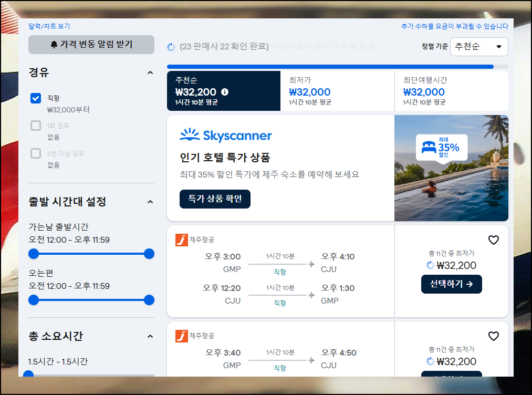The image size is (532, 395).
Task: Click the search progress bar
Action: pos(337,67)
